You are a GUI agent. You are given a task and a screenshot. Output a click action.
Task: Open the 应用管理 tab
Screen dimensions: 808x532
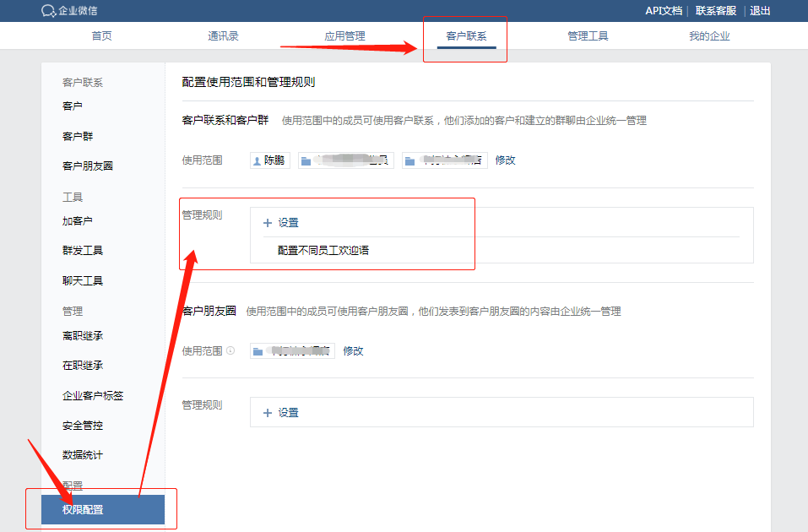344,36
